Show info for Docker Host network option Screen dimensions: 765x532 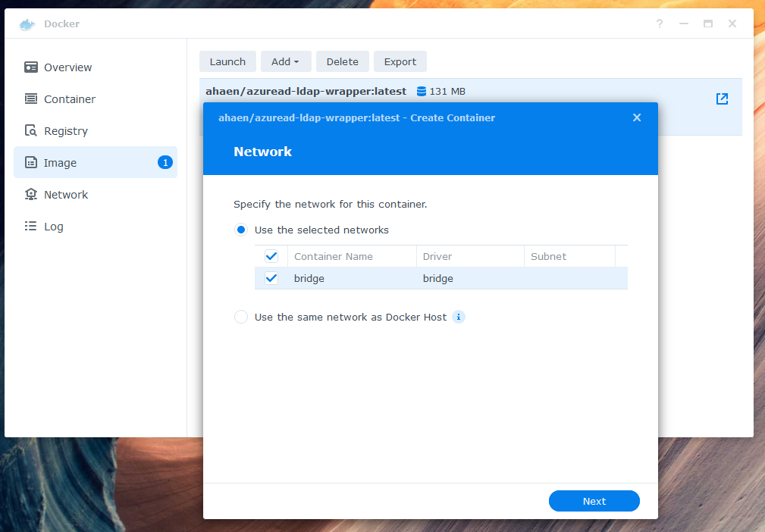(x=459, y=317)
